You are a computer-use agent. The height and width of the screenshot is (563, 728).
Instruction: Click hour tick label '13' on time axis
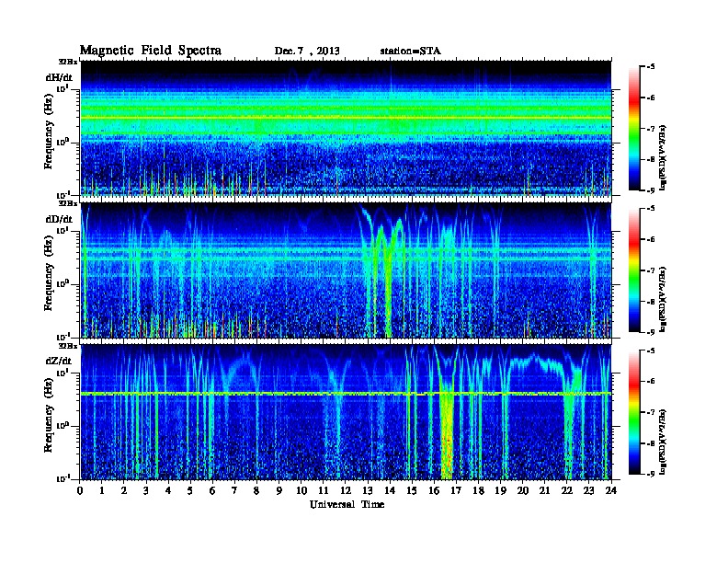click(x=368, y=490)
